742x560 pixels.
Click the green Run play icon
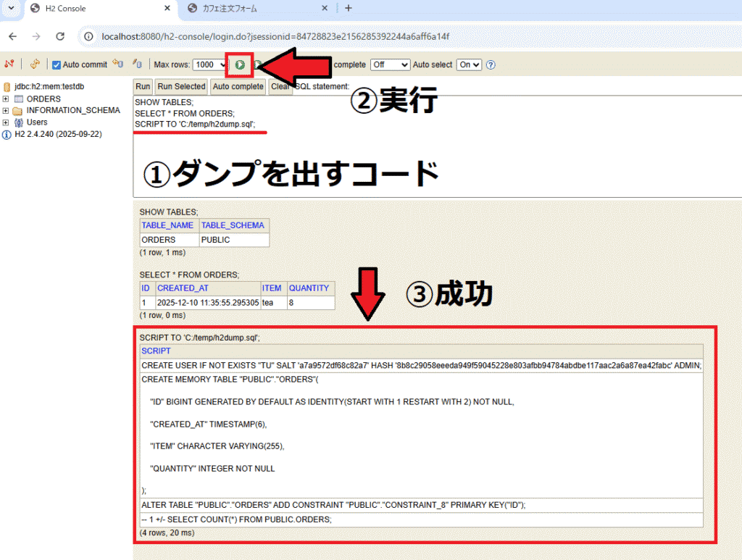(x=239, y=64)
